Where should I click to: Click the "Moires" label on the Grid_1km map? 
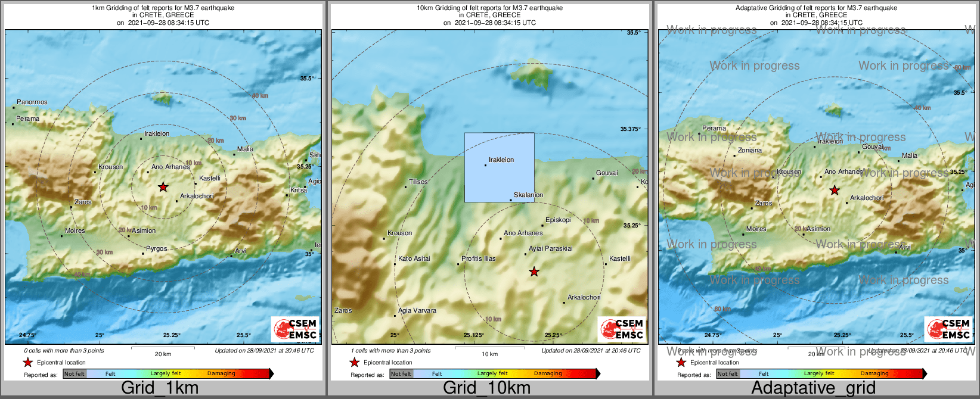(75, 230)
